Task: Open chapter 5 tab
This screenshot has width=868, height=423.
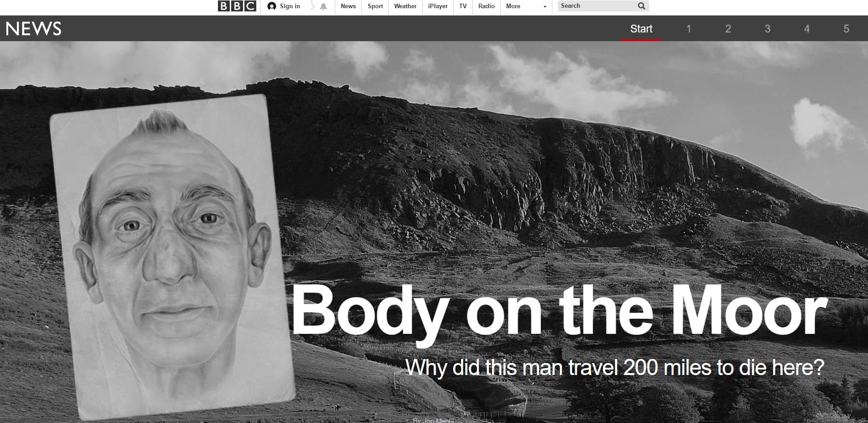Action: point(846,29)
